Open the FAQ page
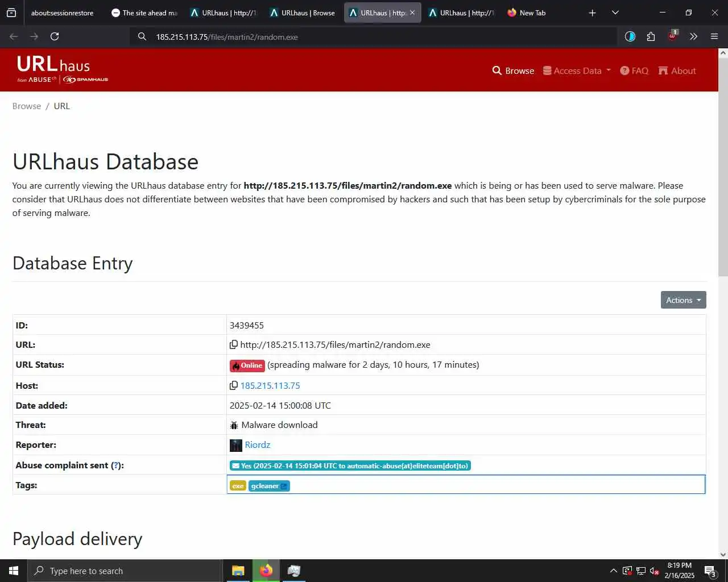The image size is (728, 582). (634, 70)
